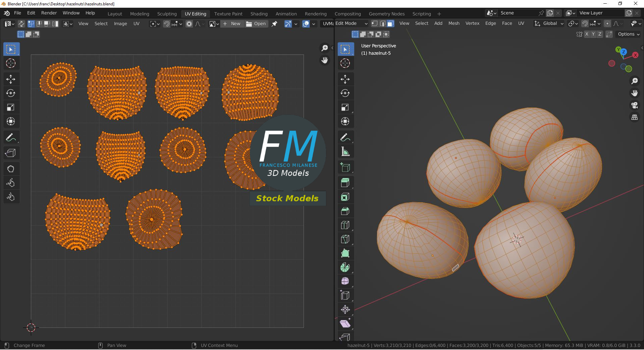
Task: Click the Open image button
Action: click(256, 24)
